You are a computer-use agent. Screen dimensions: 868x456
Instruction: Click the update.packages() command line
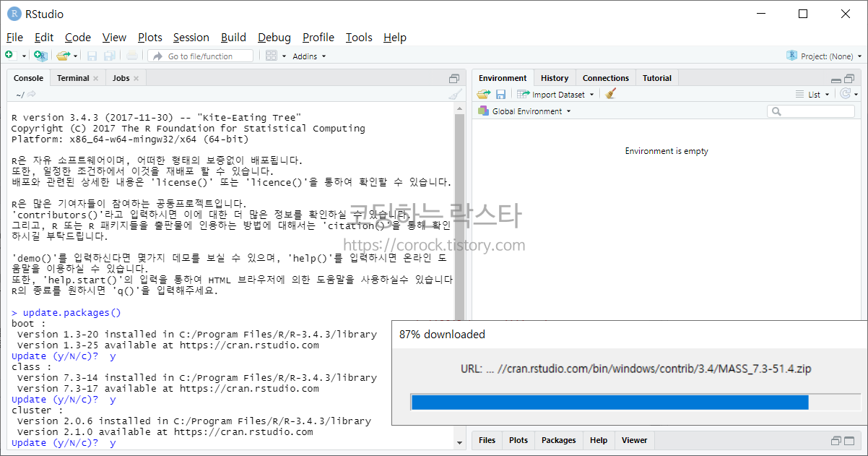[66, 313]
